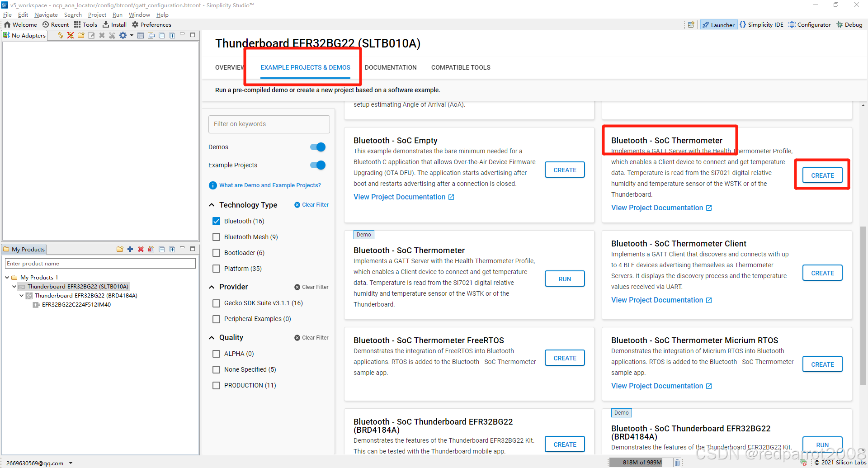Check the Bootloader (6) filter
Viewport: 868px width, 468px height.
point(217,253)
